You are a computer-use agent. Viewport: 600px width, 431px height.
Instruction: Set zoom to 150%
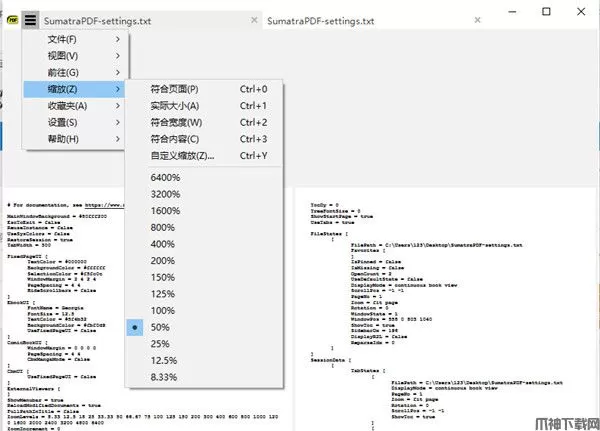tap(205, 278)
